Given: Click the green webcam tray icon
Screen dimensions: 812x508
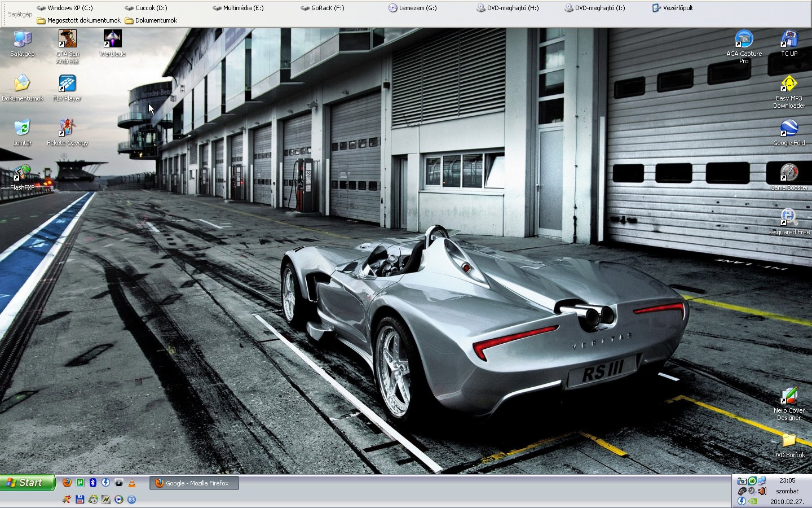Looking at the screenshot, I should [752, 481].
